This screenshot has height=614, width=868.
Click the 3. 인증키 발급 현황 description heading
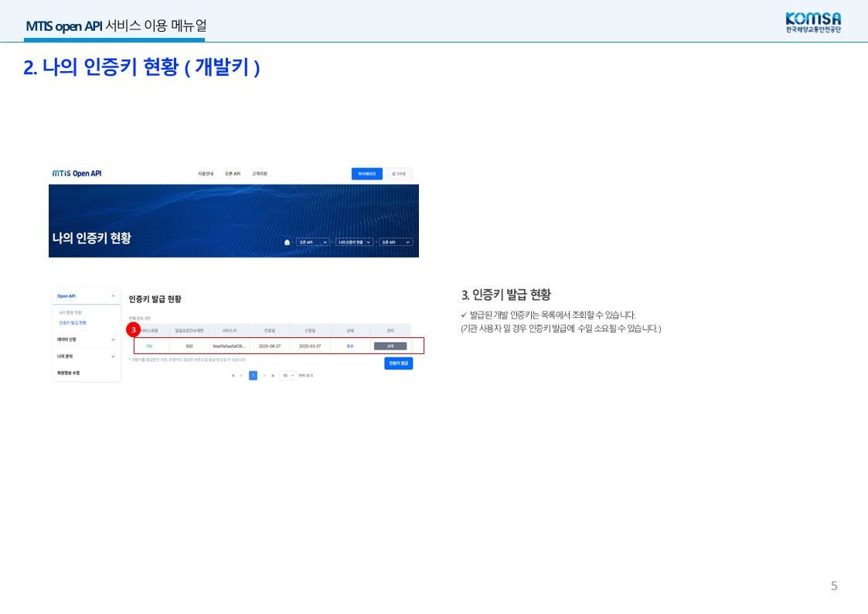[506, 295]
